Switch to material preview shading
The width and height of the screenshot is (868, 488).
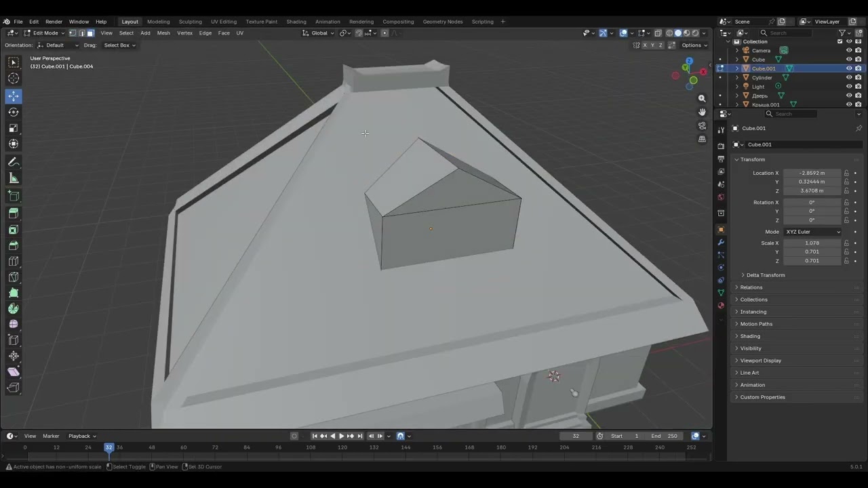[686, 33]
